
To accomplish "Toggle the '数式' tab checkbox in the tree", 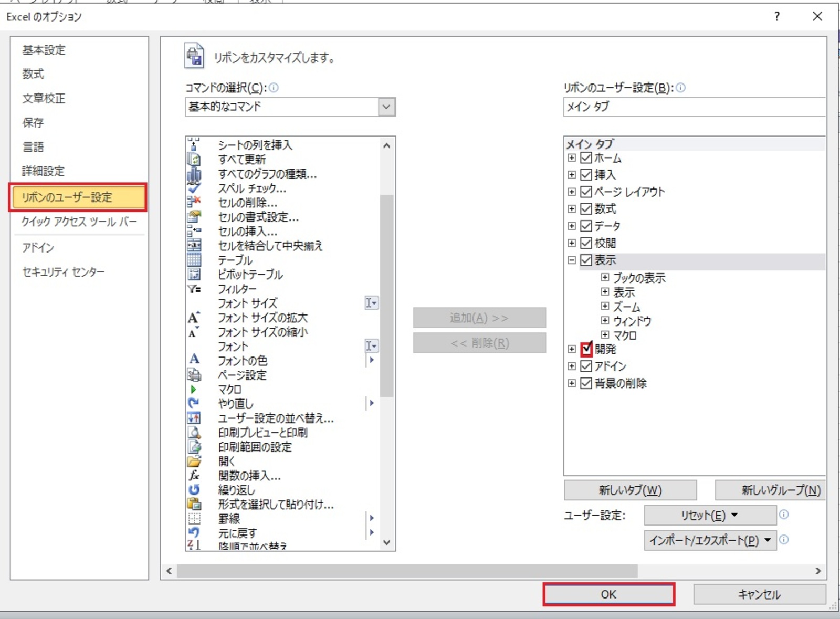I will coord(586,208).
